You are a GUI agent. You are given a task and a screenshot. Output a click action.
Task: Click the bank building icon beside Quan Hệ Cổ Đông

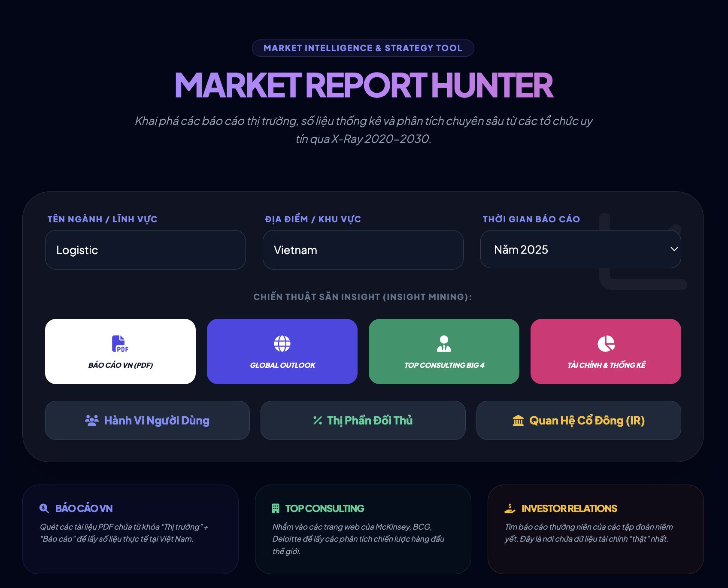[x=518, y=421]
